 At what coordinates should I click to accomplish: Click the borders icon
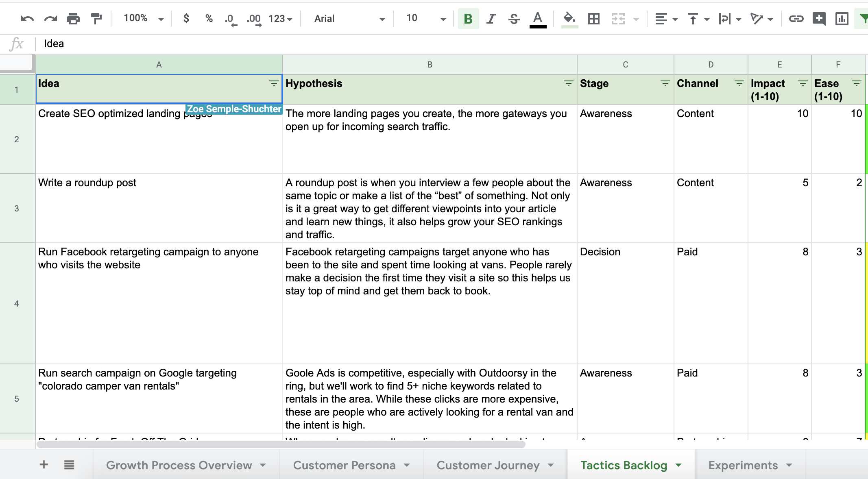(593, 18)
